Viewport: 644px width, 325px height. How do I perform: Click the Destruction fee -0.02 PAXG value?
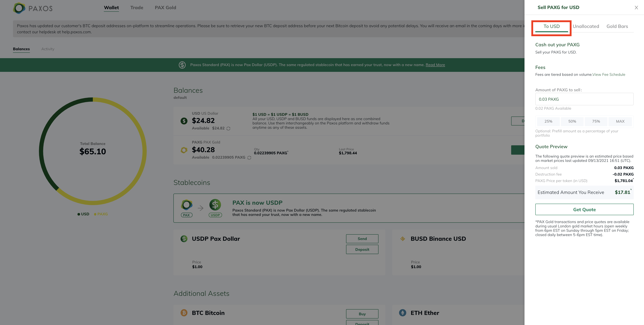(623, 174)
